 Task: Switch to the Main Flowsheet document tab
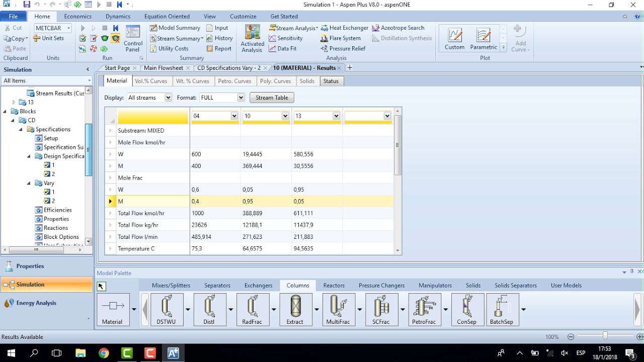coord(164,68)
